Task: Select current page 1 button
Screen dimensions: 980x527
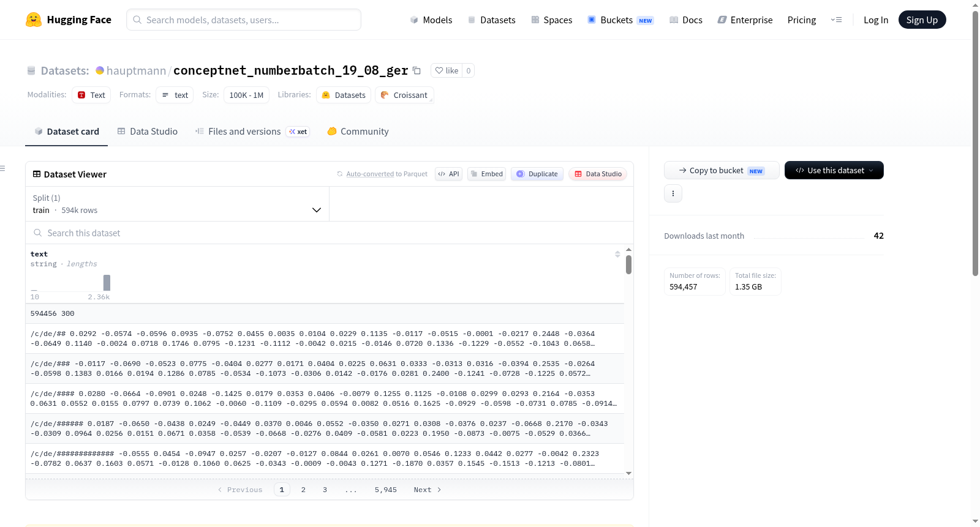Action: [x=282, y=490]
